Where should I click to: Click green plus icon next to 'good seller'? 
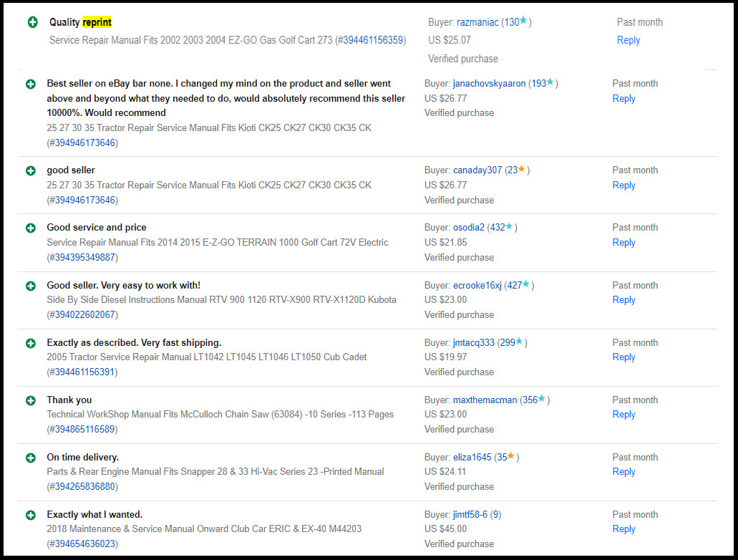pos(30,170)
